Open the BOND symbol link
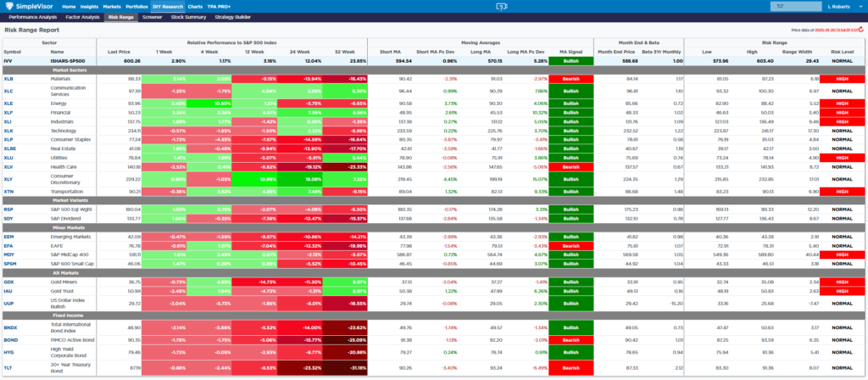This screenshot has height=380, width=868. (x=10, y=339)
